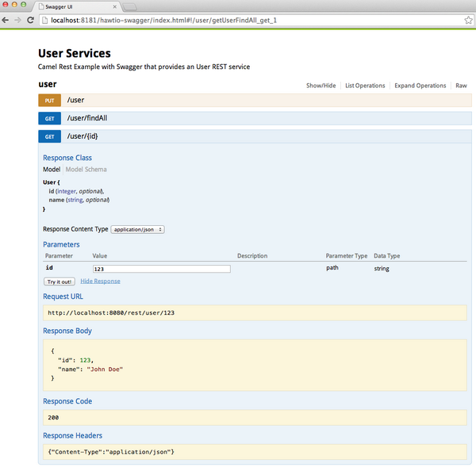This screenshot has height=467, width=476.
Task: Click the Response Headers content-type text
Action: tap(111, 452)
